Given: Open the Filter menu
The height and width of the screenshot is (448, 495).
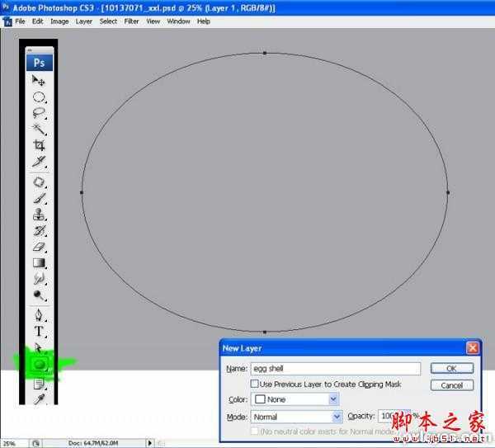Looking at the screenshot, I should 131,21.
